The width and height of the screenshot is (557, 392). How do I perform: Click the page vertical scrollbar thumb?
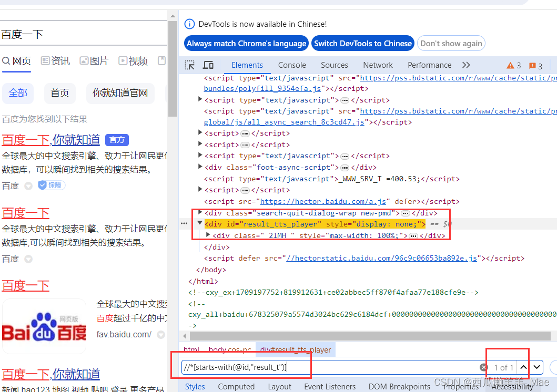pos(173,69)
